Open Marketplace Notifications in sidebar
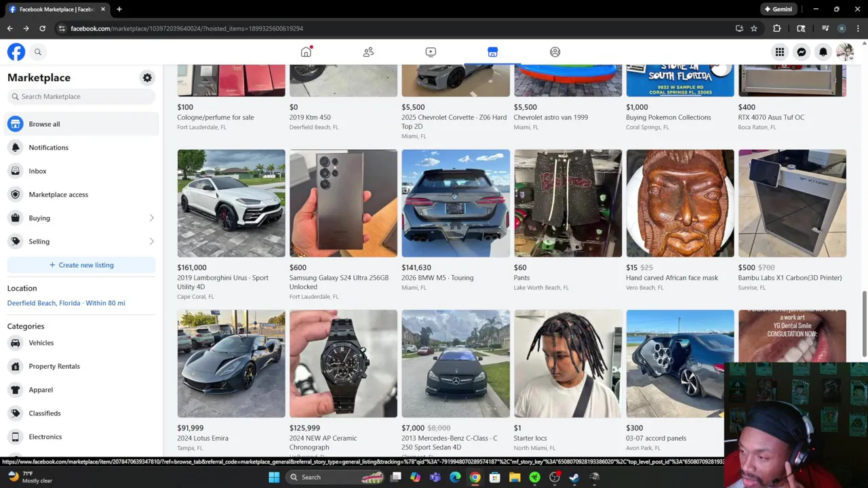Screen dimensions: 868x488 (81, 148)
